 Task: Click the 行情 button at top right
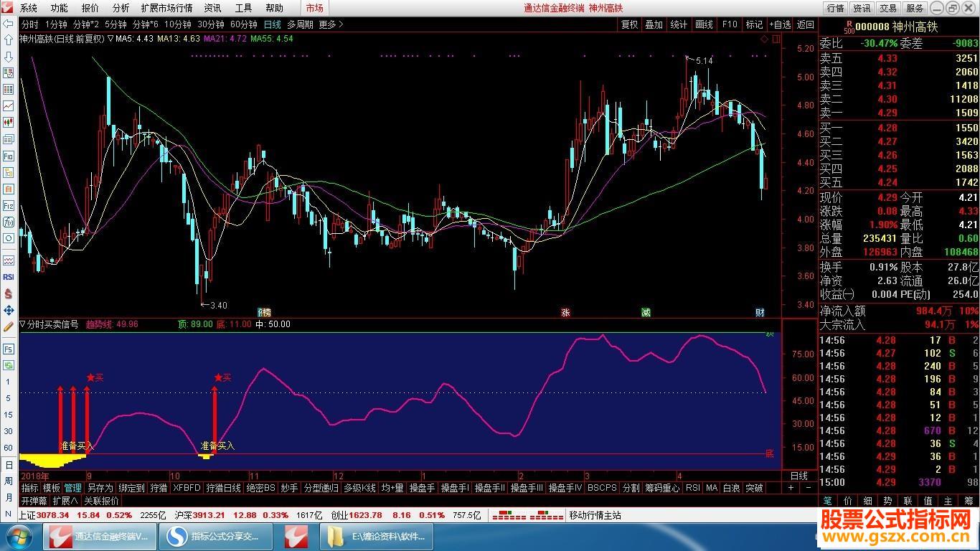[x=835, y=8]
